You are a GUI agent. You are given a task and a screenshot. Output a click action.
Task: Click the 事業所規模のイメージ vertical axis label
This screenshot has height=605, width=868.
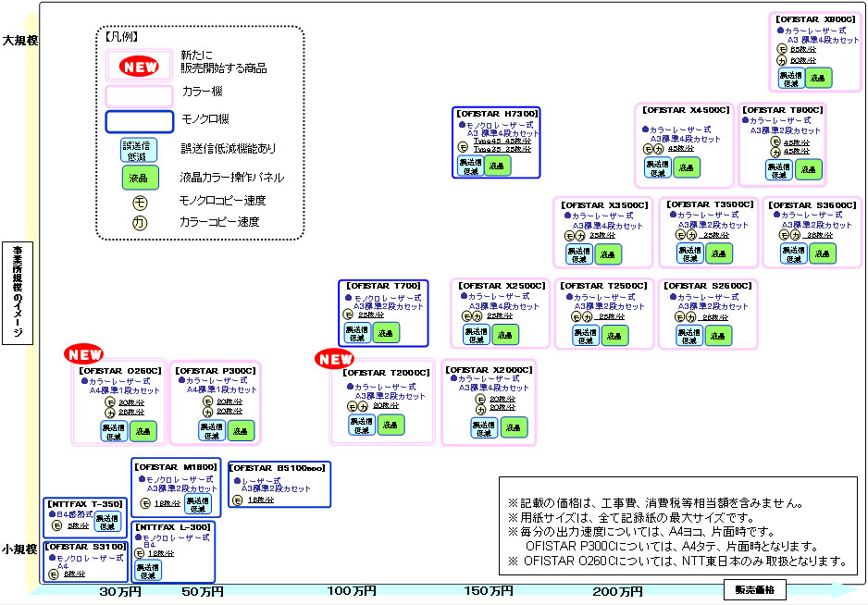[18, 293]
